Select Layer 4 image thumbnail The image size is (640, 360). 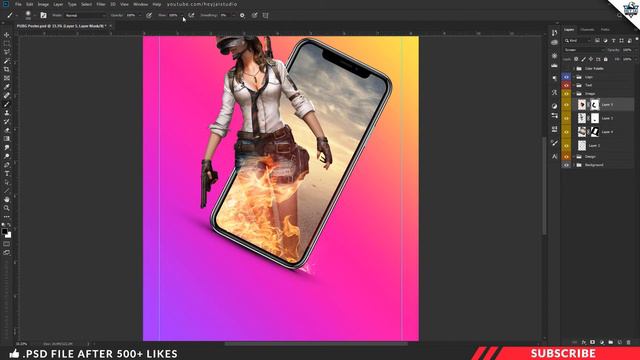(582, 132)
